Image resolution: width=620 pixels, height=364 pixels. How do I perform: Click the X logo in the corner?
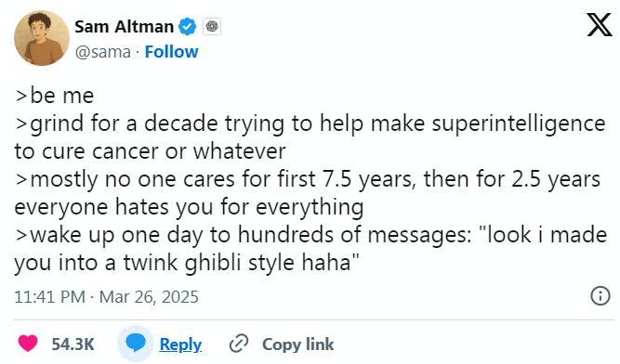click(599, 24)
